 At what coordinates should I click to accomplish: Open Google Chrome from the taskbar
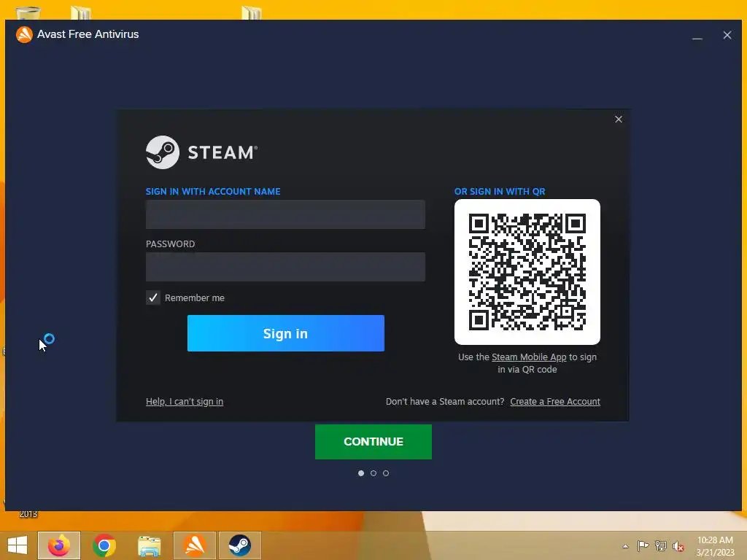tap(104, 545)
